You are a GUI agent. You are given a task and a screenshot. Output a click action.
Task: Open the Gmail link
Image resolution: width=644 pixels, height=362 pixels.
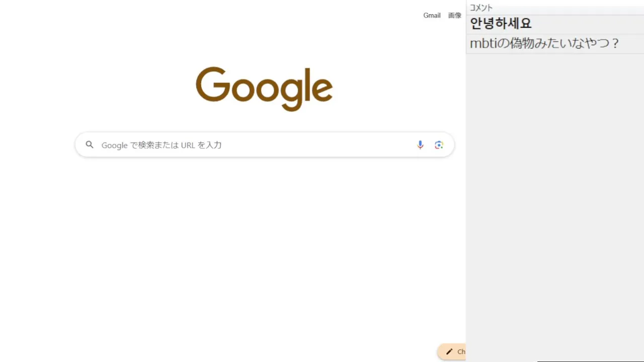tap(432, 16)
